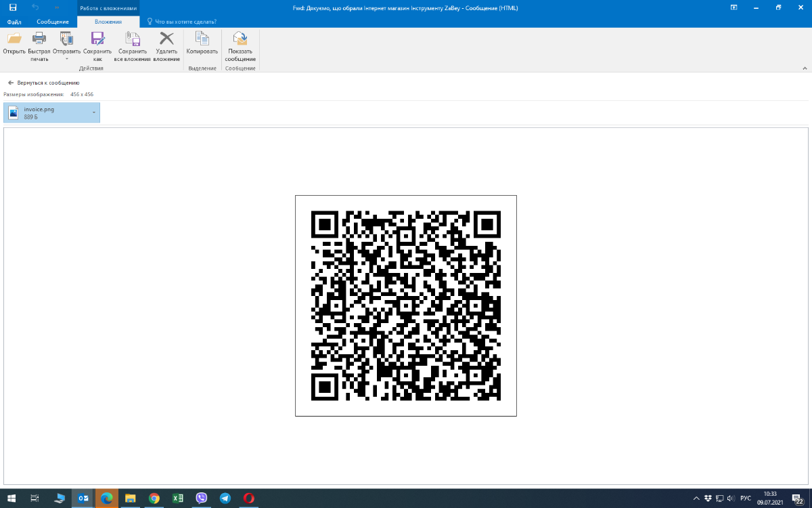
Task: Open the Windows Start menu
Action: pyautogui.click(x=12, y=498)
